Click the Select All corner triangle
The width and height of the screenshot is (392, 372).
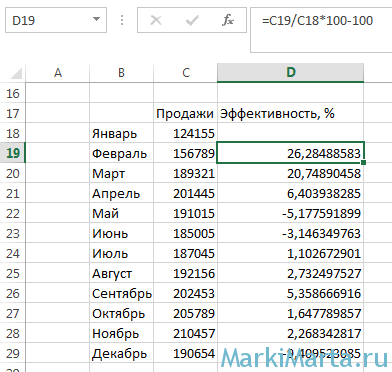click(15, 73)
